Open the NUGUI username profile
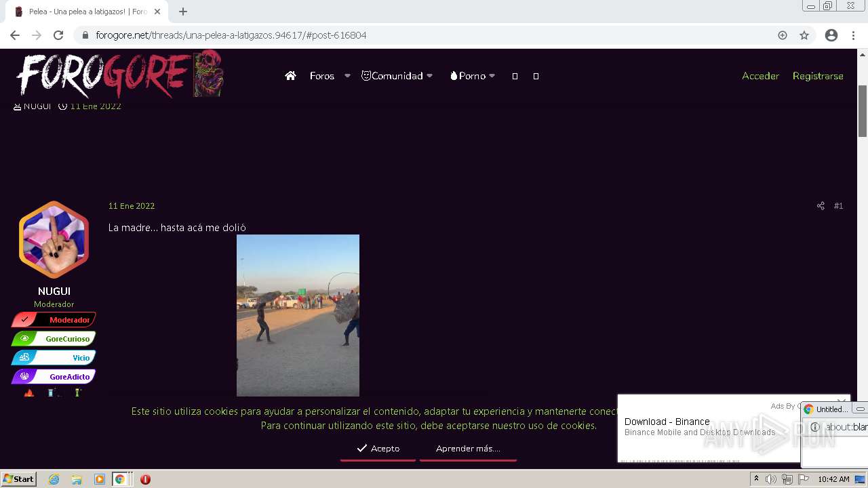This screenshot has width=868, height=488. click(54, 291)
